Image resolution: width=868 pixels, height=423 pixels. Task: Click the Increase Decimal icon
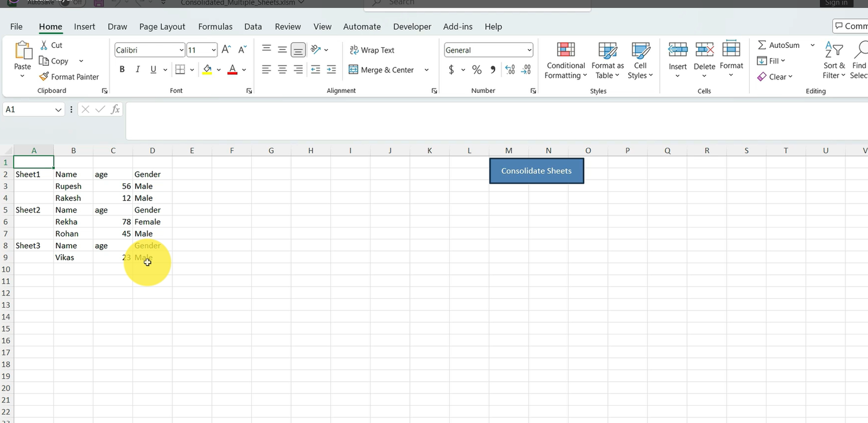tap(510, 70)
